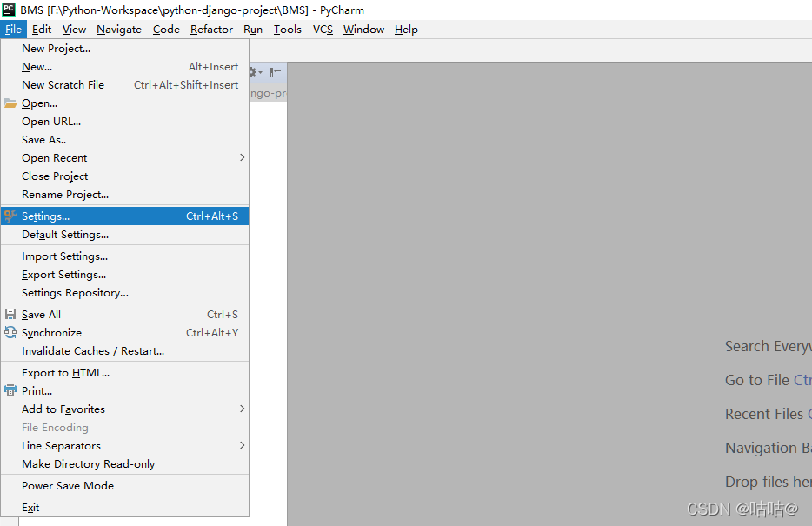Open the VCS menu

click(x=323, y=30)
